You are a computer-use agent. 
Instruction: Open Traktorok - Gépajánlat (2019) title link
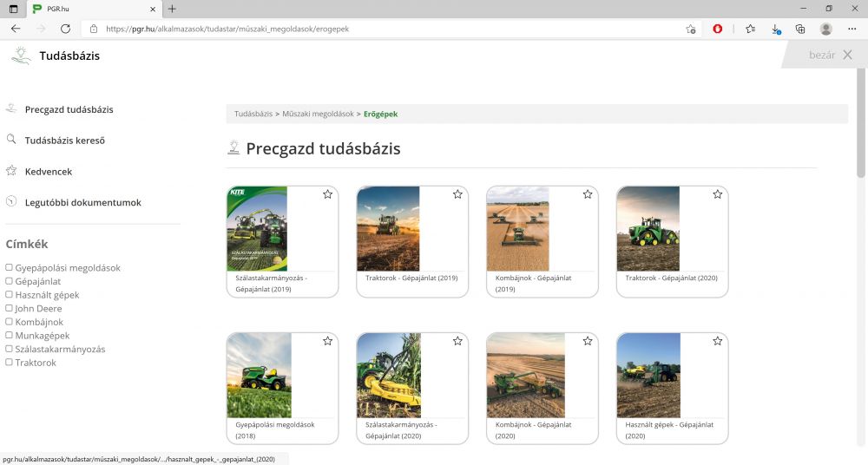coord(411,278)
